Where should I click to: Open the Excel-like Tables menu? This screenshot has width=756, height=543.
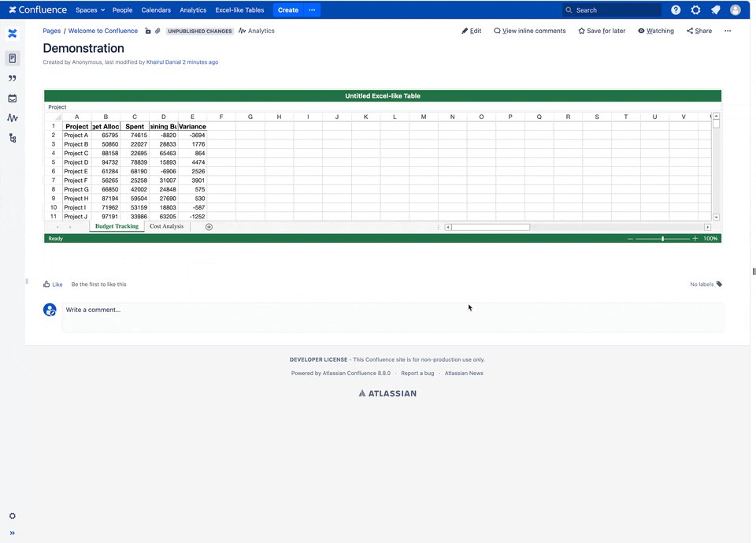[x=239, y=10]
